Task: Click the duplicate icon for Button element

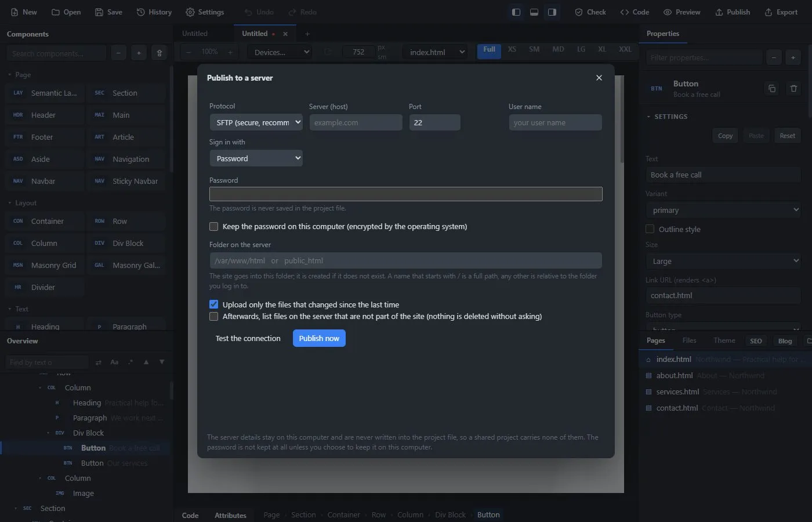Action: 772,89
